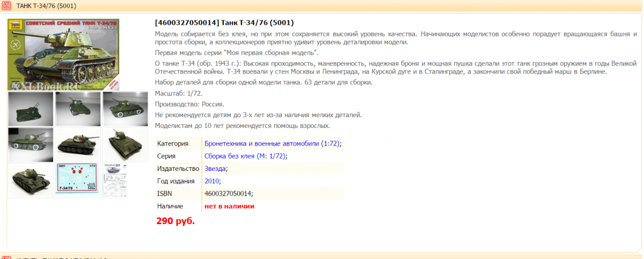This screenshot has width=644, height=259.
Task: Click the line about 63 детали для сборки
Action: tap(263, 82)
